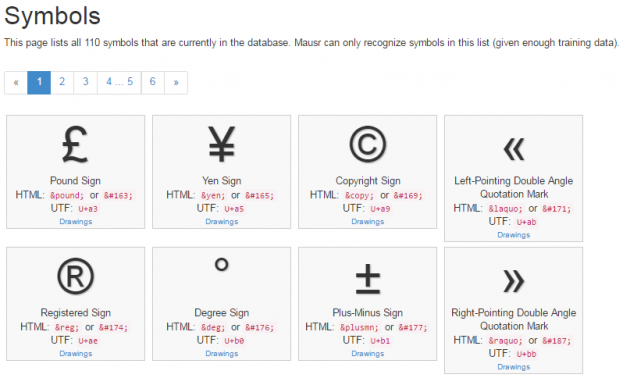The width and height of the screenshot is (630, 378).
Task: Click the 'U+bb' UTF code
Action: 526,354
